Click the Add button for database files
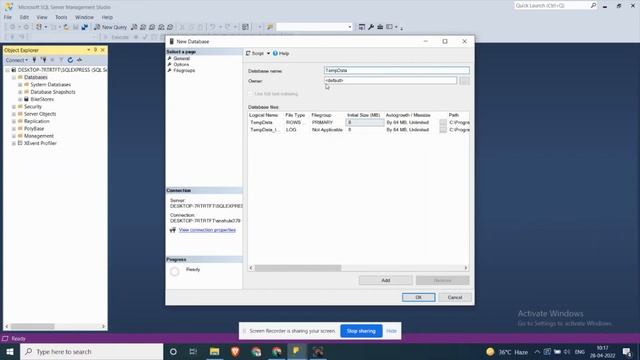 pos(385,280)
